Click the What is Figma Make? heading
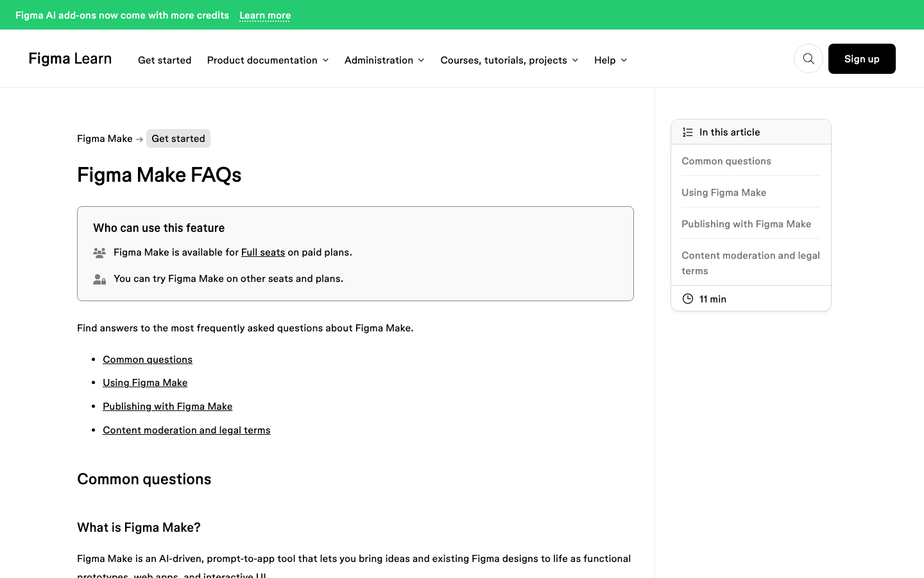This screenshot has height=578, width=924. coord(139,527)
